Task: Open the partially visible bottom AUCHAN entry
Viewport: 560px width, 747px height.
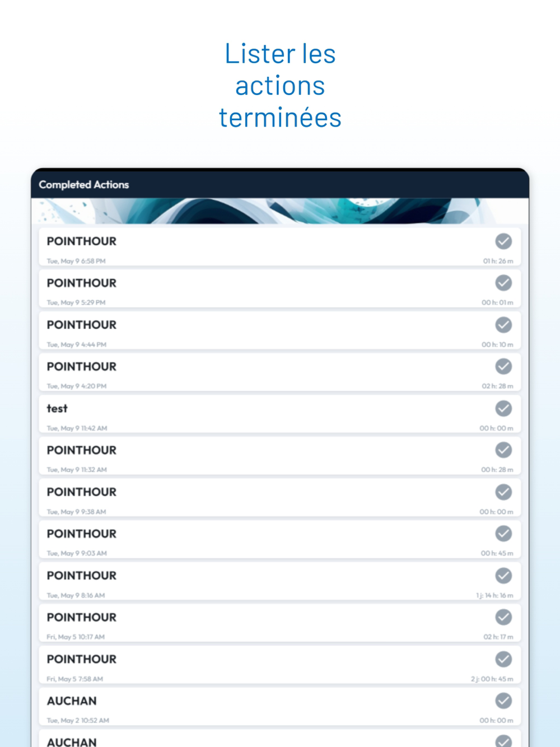Action: pyautogui.click(x=280, y=739)
